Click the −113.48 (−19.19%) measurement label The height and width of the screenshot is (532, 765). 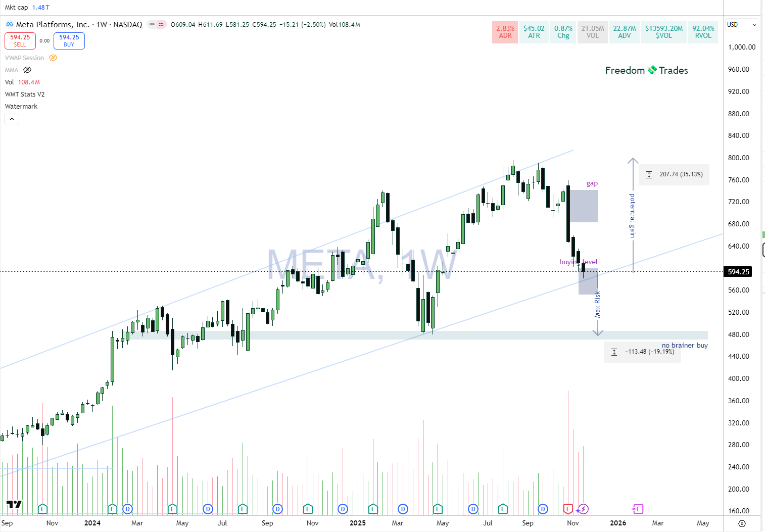click(x=643, y=352)
